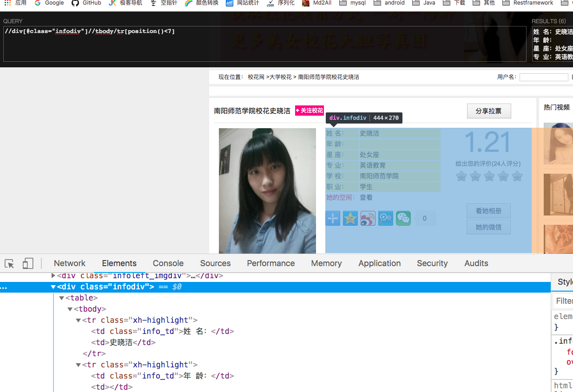Open the 极客导航 bookmark
Image resolution: width=573 pixels, height=392 pixels.
125,3
